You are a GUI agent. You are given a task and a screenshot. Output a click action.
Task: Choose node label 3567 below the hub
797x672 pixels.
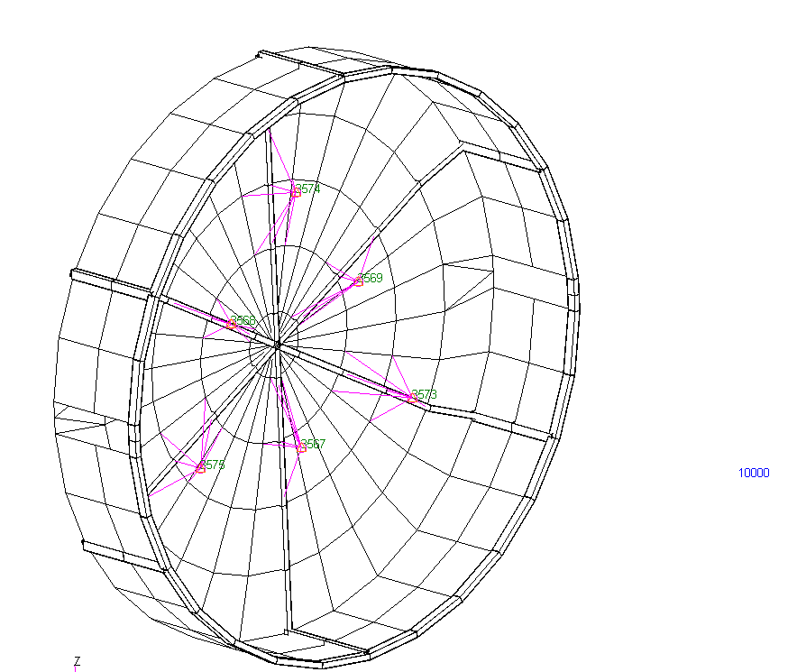pos(313,444)
